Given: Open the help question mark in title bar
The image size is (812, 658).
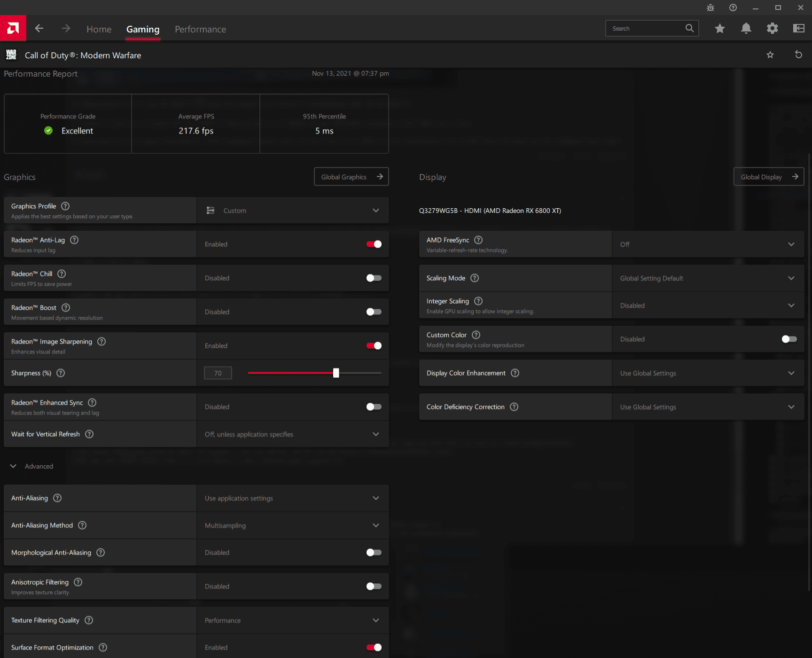Looking at the screenshot, I should pos(733,8).
